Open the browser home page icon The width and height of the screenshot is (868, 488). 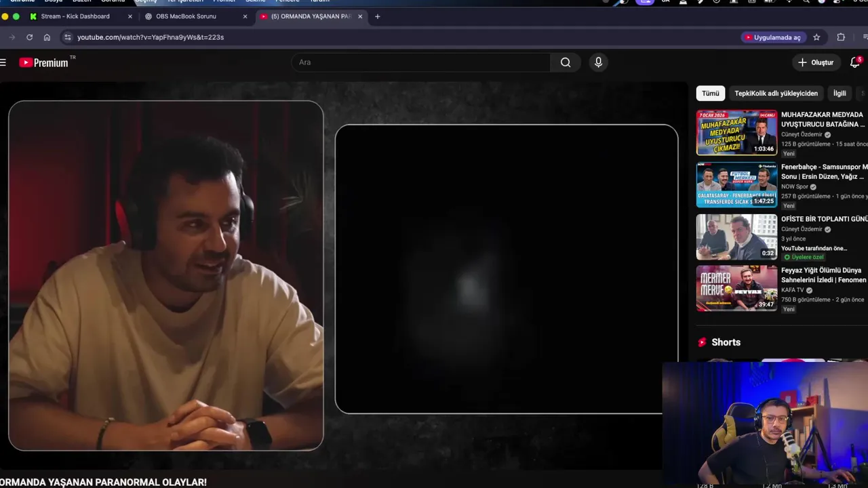(47, 37)
